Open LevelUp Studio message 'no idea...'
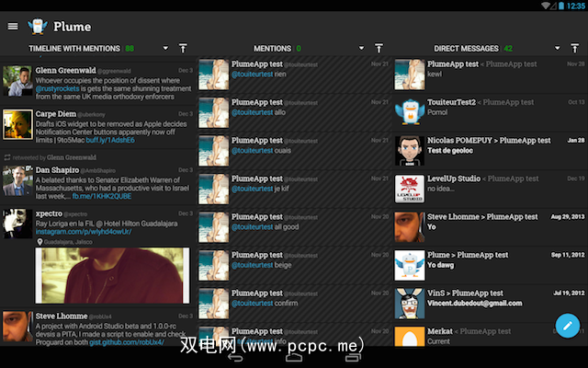Screen dimensions: 588x368 tap(490, 189)
